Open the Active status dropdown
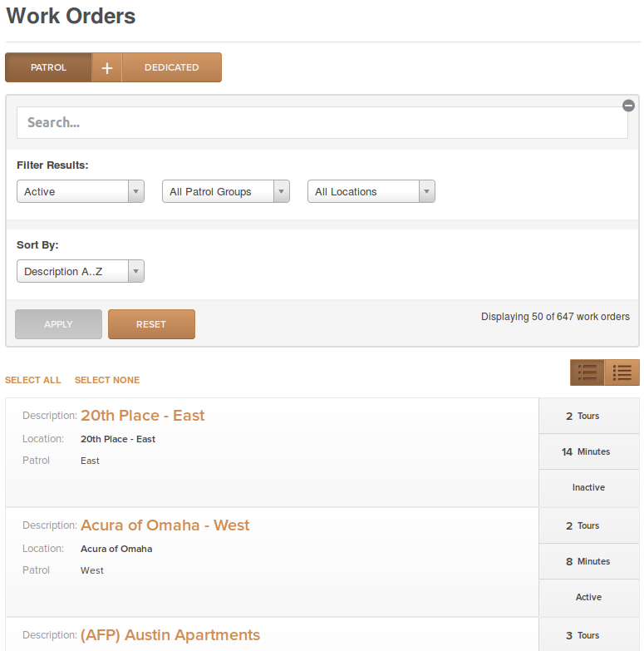Screen dimensions: 644x651 pos(81,191)
